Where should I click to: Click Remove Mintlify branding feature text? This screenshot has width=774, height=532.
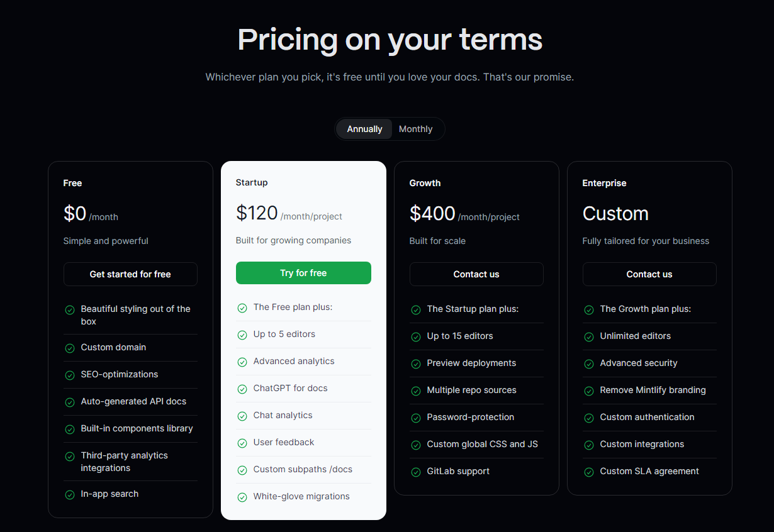point(653,390)
